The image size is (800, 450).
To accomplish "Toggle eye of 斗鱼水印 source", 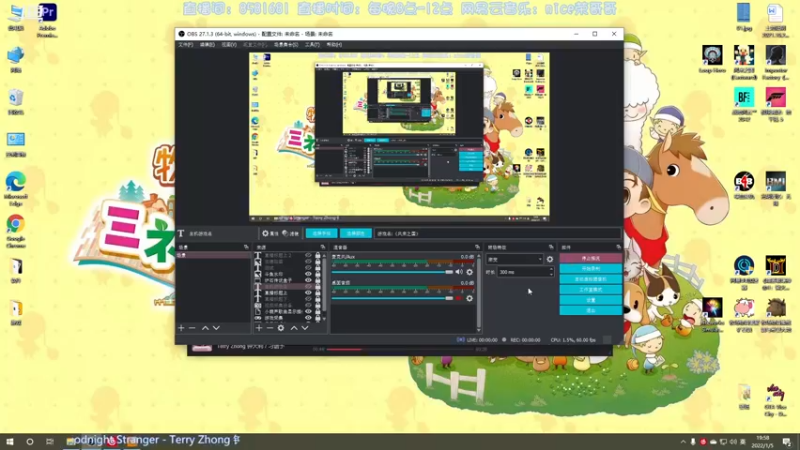I will pyautogui.click(x=308, y=274).
